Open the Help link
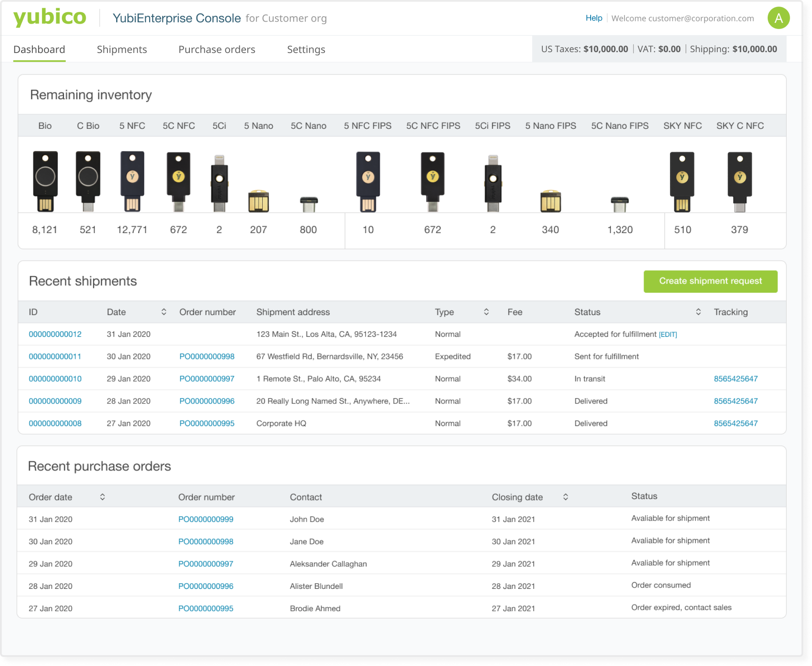812x666 pixels. click(594, 18)
